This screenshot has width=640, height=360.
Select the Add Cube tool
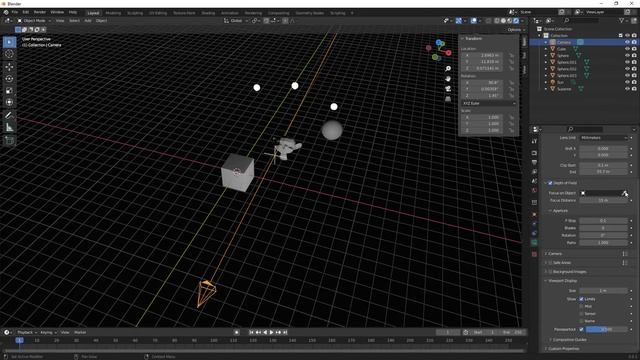[x=9, y=141]
